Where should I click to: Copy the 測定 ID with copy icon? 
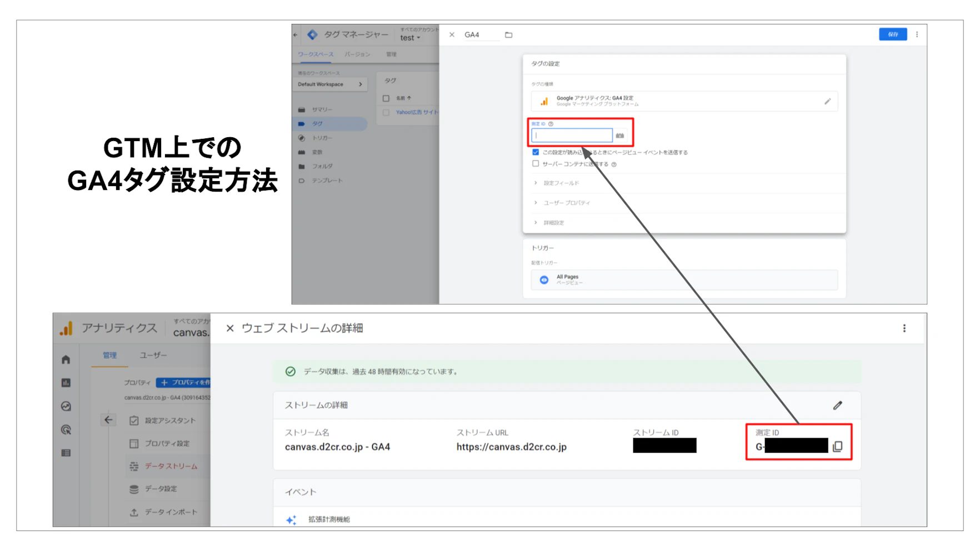click(x=838, y=447)
